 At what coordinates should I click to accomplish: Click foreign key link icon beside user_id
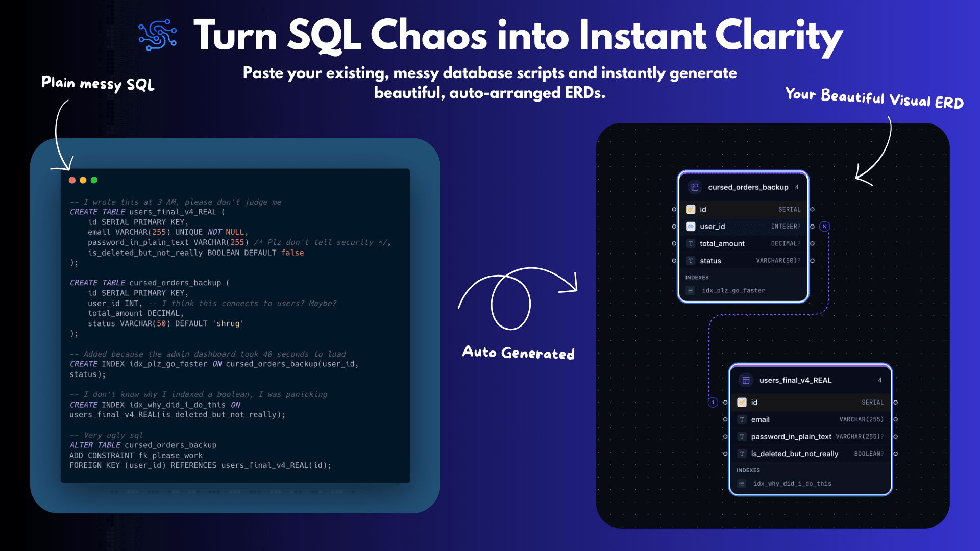tap(691, 227)
